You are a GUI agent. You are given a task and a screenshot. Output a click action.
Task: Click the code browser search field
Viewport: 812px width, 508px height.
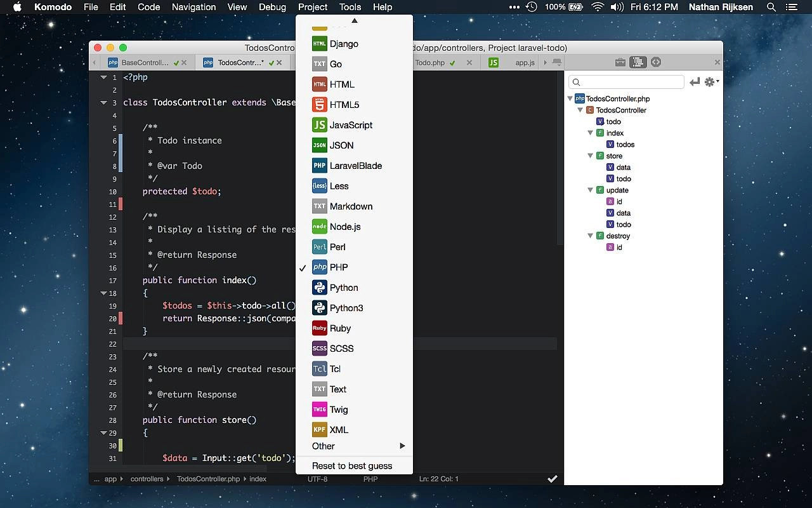626,82
